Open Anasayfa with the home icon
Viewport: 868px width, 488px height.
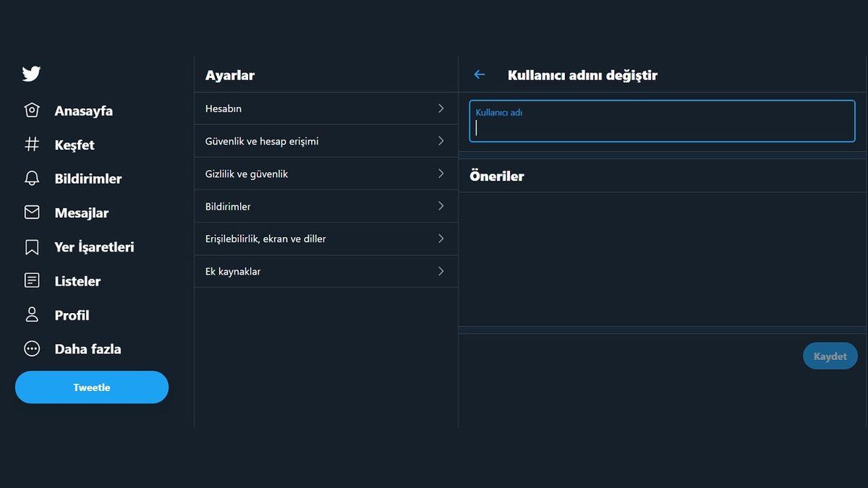click(32, 110)
